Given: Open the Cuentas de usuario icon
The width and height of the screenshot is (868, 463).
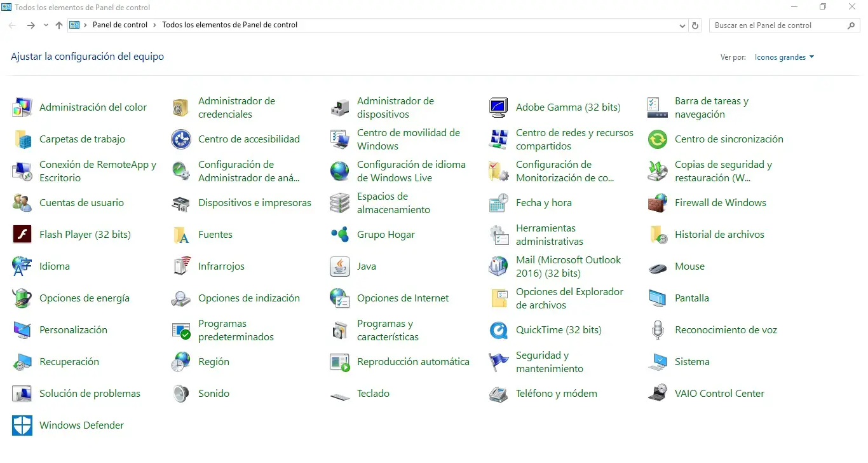Looking at the screenshot, I should coord(22,203).
